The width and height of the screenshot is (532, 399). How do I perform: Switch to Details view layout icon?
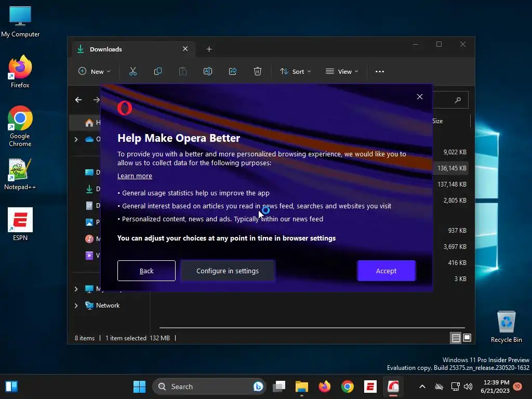tap(456, 338)
